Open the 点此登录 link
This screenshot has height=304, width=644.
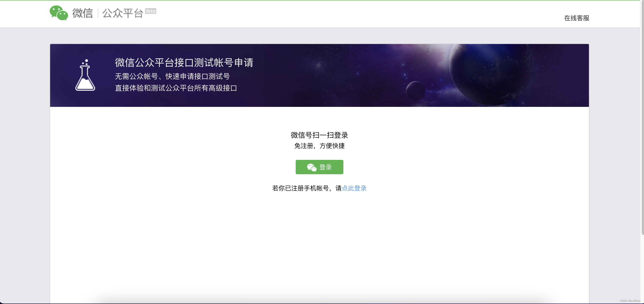[354, 188]
